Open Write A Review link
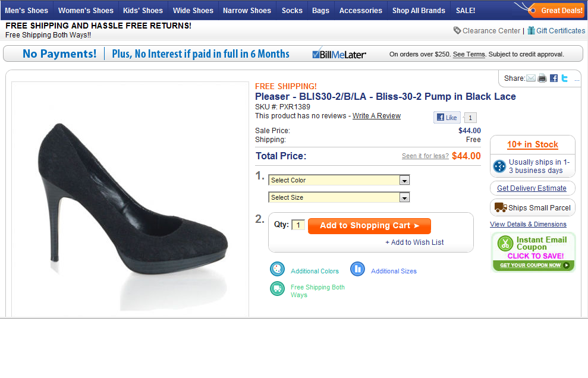 point(376,116)
